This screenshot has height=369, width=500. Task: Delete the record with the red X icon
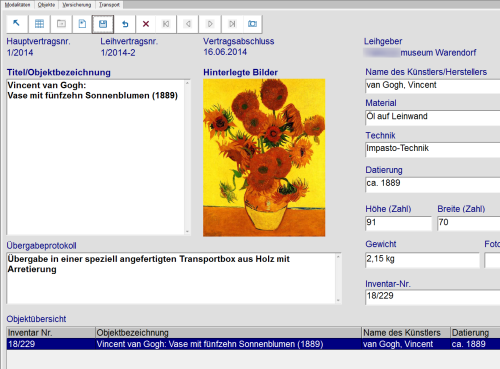[146, 24]
